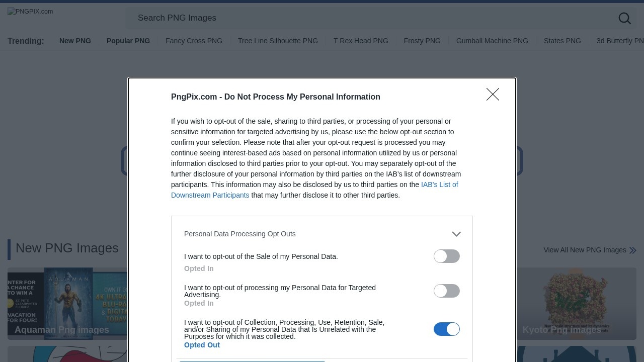Enable opt-out of Sale of Personal Data
The width and height of the screenshot is (644, 362).
447,256
